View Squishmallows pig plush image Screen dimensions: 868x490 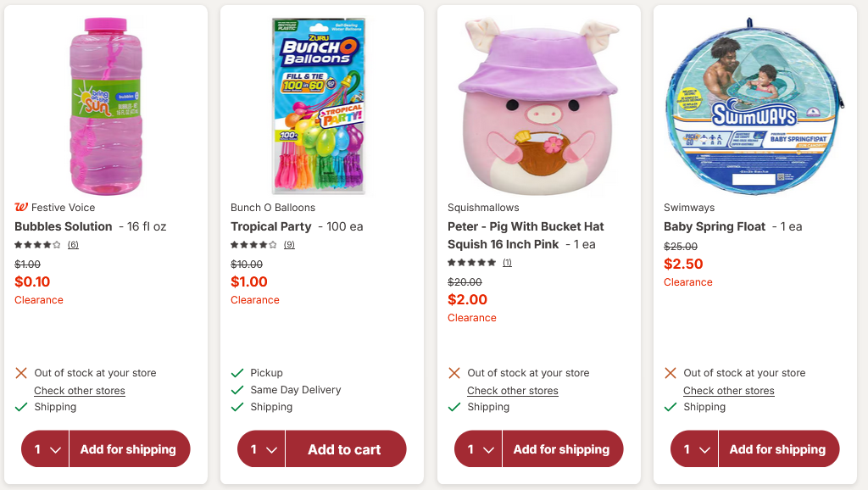538,105
